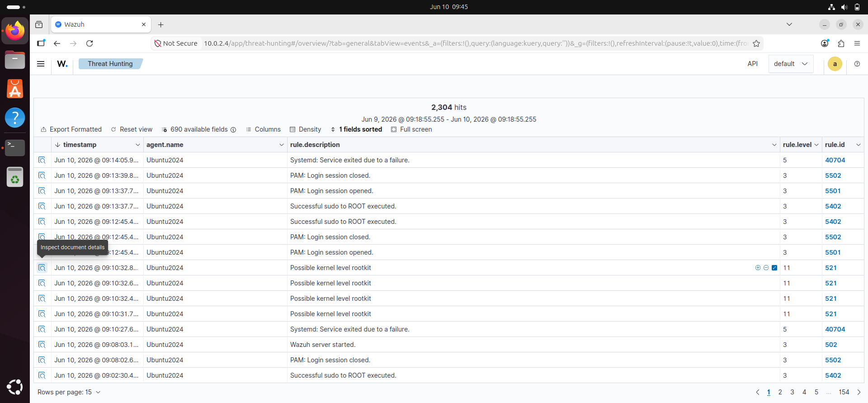This screenshot has height=403, width=868.
Task: Click the Wazuh W. logo
Action: [x=62, y=64]
